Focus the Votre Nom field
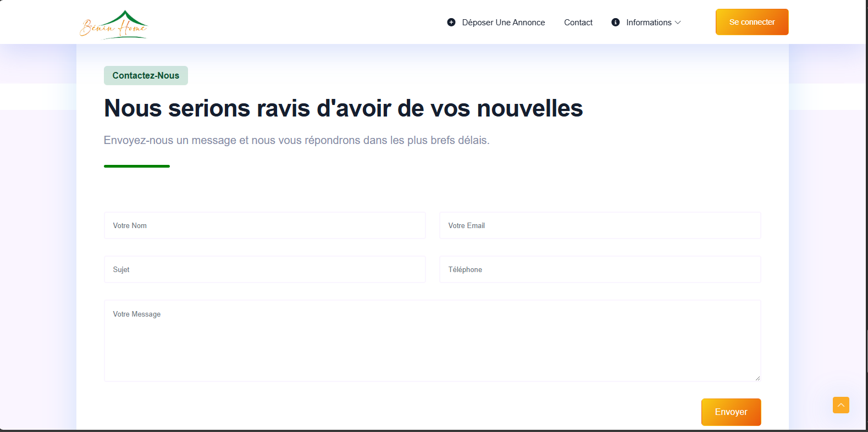Screen dimensions: 868x432 click(x=264, y=225)
